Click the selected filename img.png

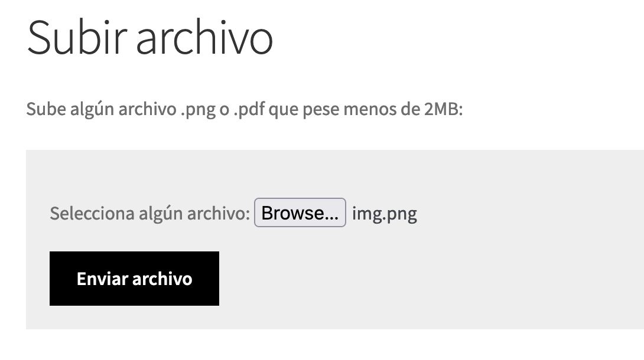(x=385, y=214)
